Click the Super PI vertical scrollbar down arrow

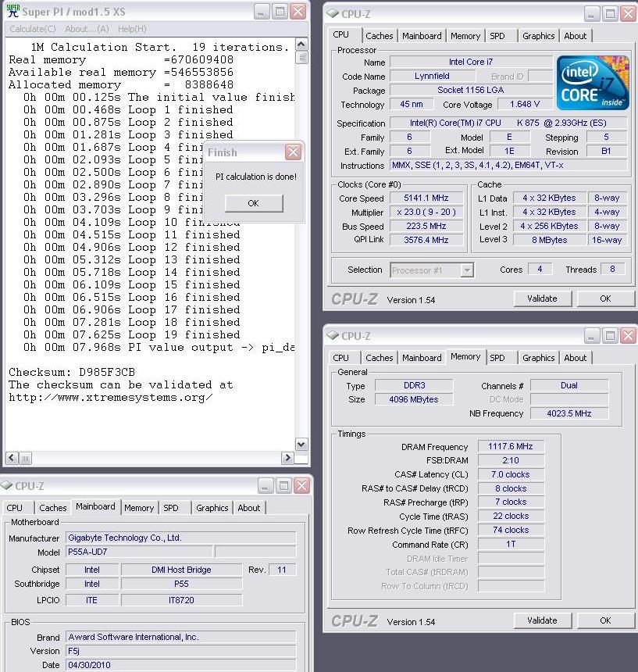point(301,445)
